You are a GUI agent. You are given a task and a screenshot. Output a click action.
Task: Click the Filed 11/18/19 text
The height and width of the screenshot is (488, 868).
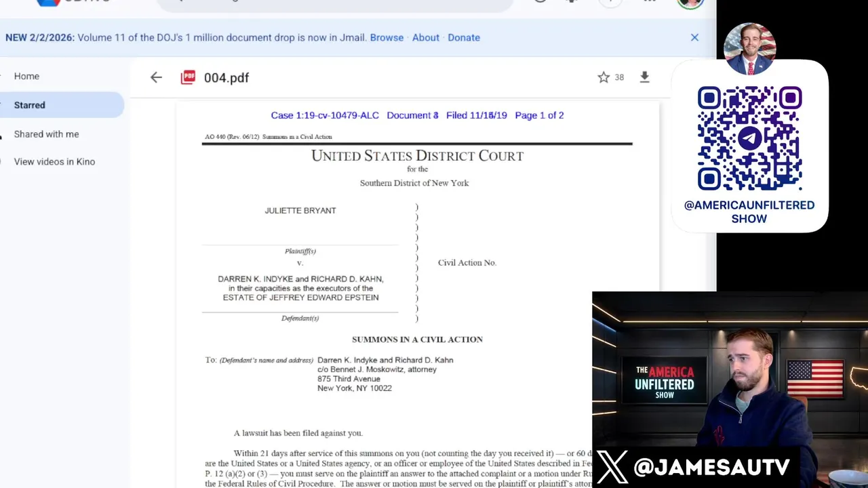[x=477, y=115]
